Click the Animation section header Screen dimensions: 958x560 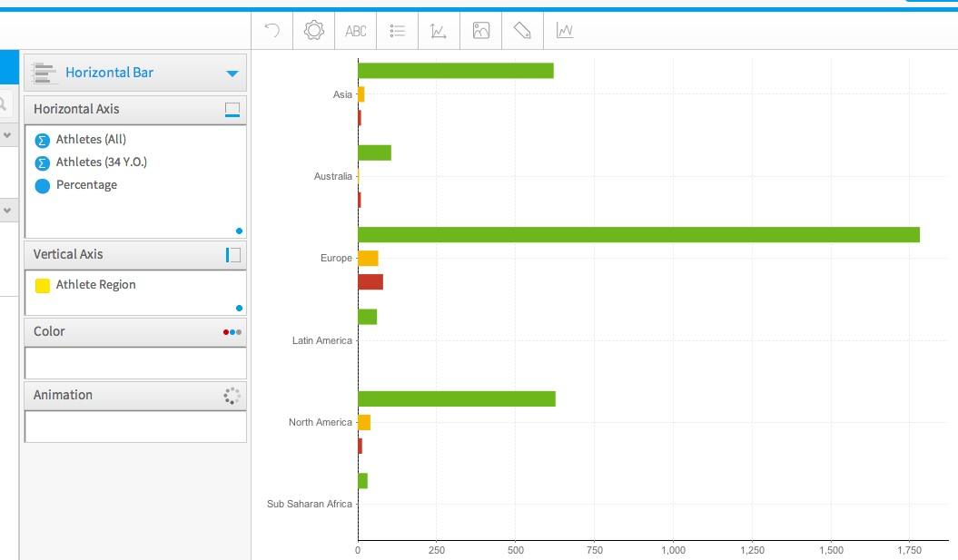click(135, 395)
